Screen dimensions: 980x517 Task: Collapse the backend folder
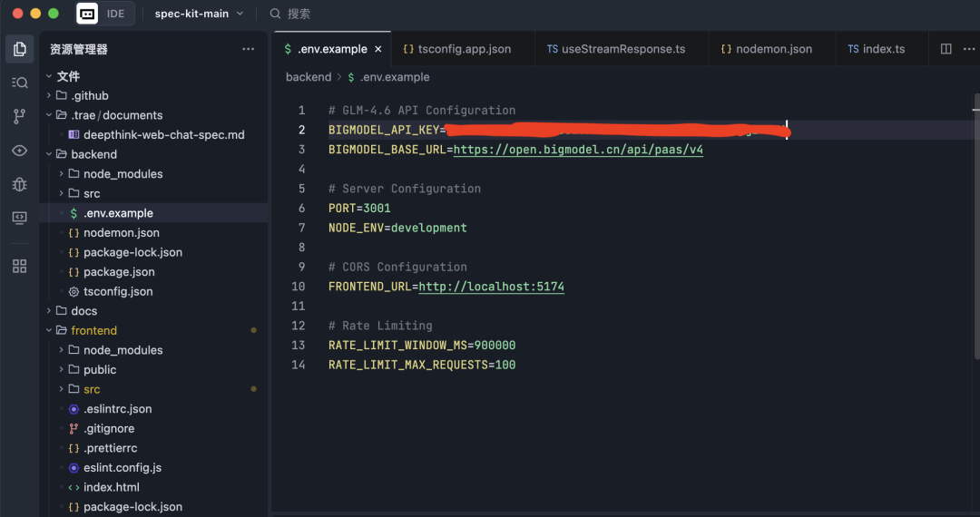pyautogui.click(x=93, y=154)
